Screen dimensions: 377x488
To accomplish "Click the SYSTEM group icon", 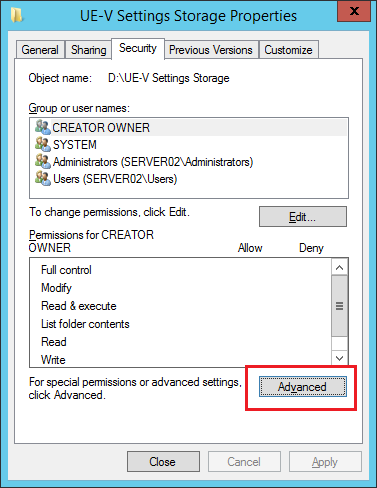I will click(43, 144).
